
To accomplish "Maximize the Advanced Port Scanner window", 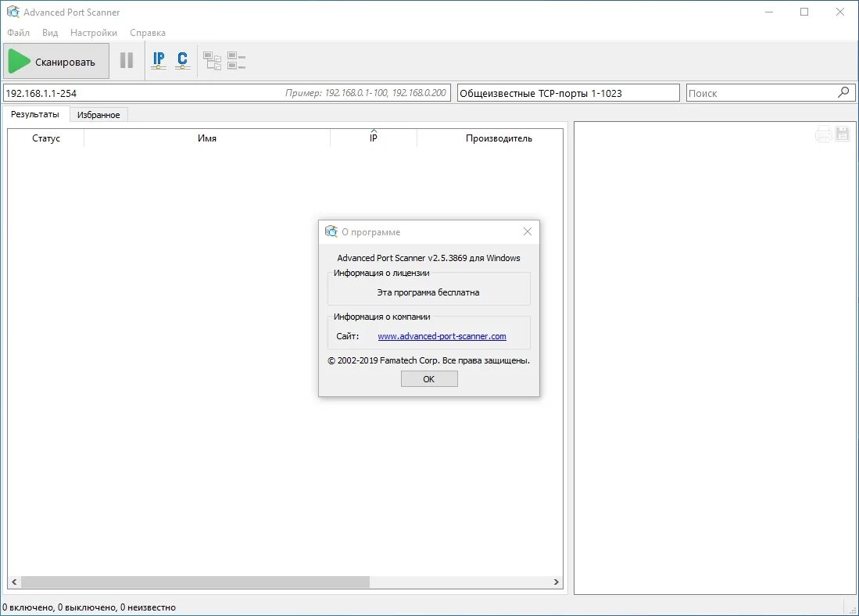I will click(x=804, y=12).
